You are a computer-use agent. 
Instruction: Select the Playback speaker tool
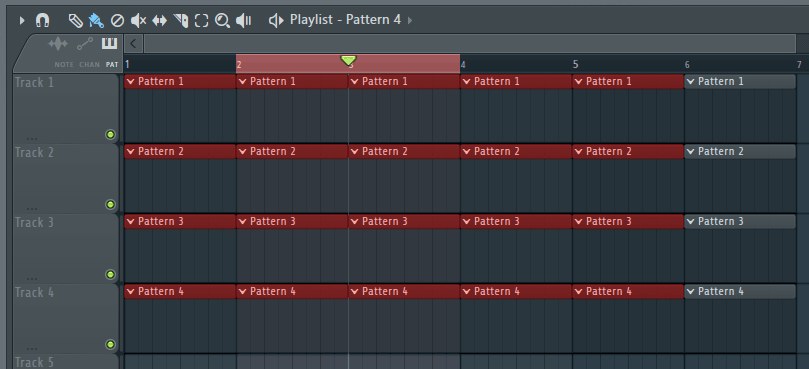[244, 21]
